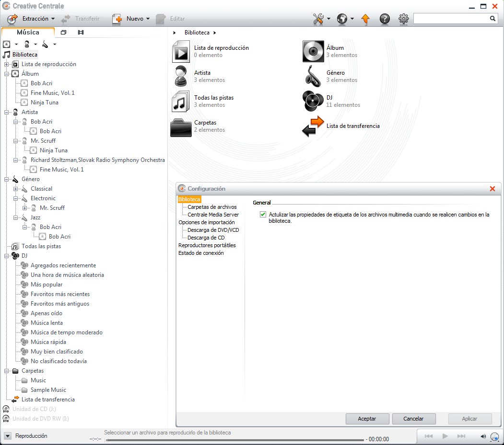The height and width of the screenshot is (445, 504).
Task: Click the playback progress slider bar
Action: [234, 440]
